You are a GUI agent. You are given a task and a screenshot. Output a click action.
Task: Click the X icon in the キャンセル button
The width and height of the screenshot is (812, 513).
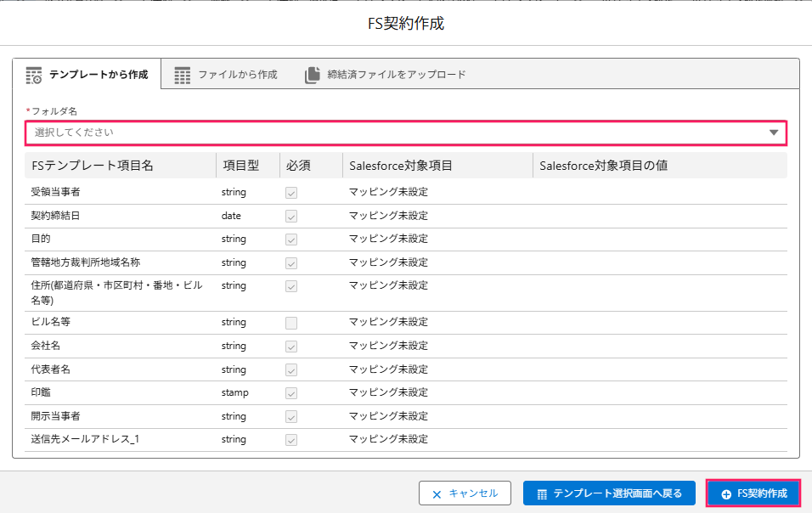pyautogui.click(x=437, y=494)
